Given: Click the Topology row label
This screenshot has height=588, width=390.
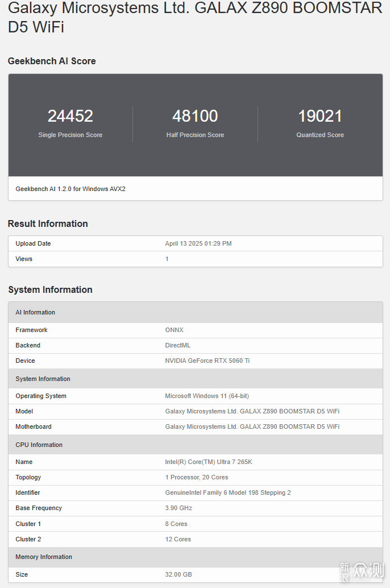Looking at the screenshot, I should [x=28, y=477].
